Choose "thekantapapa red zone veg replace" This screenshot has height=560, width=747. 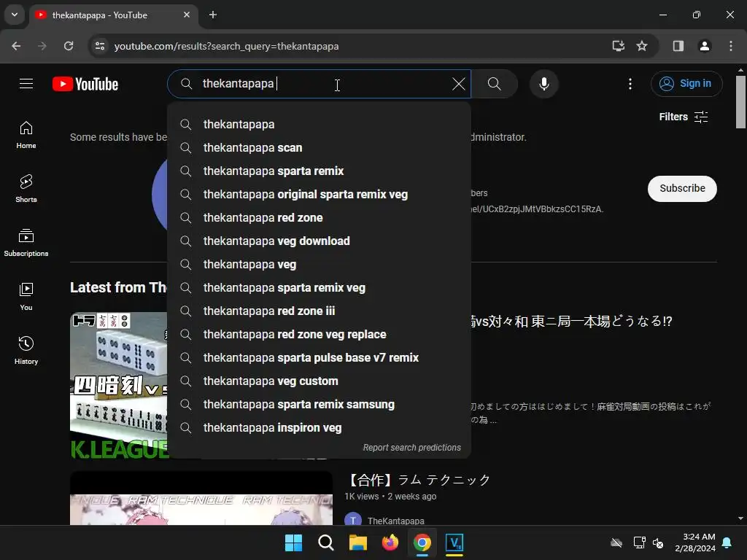[319, 334]
